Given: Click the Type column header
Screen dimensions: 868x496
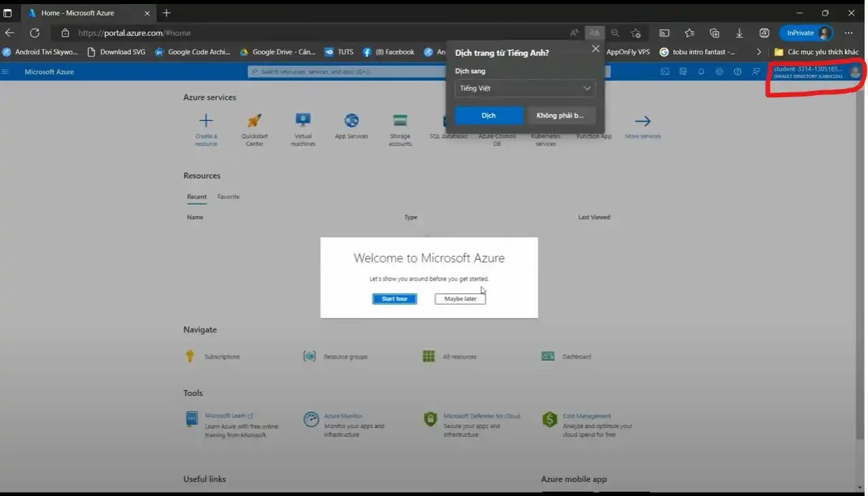Looking at the screenshot, I should click(411, 217).
